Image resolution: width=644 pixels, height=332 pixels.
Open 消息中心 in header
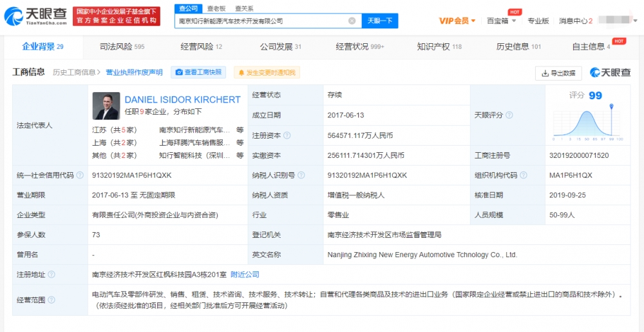[575, 21]
